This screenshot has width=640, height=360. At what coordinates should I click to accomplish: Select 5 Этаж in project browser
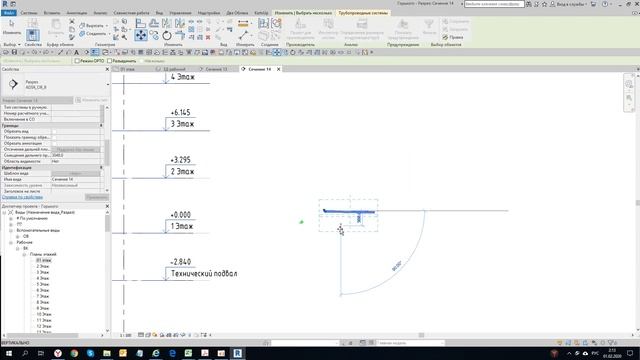coord(42,284)
